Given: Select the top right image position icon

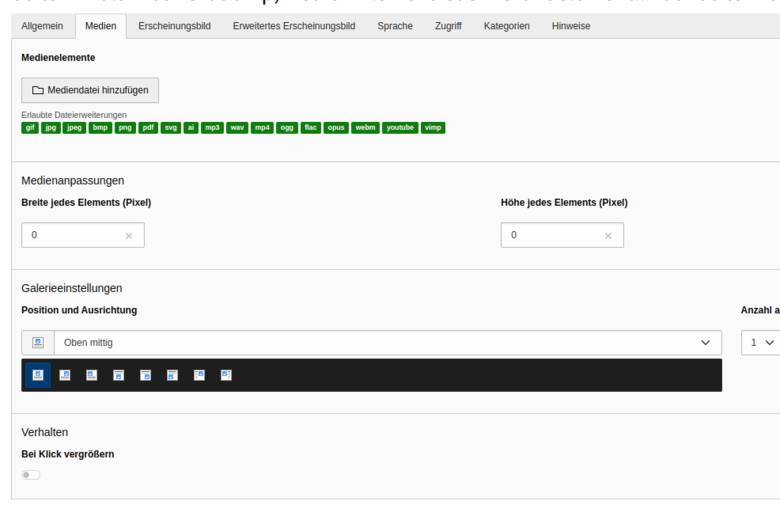Looking at the screenshot, I should [x=65, y=375].
